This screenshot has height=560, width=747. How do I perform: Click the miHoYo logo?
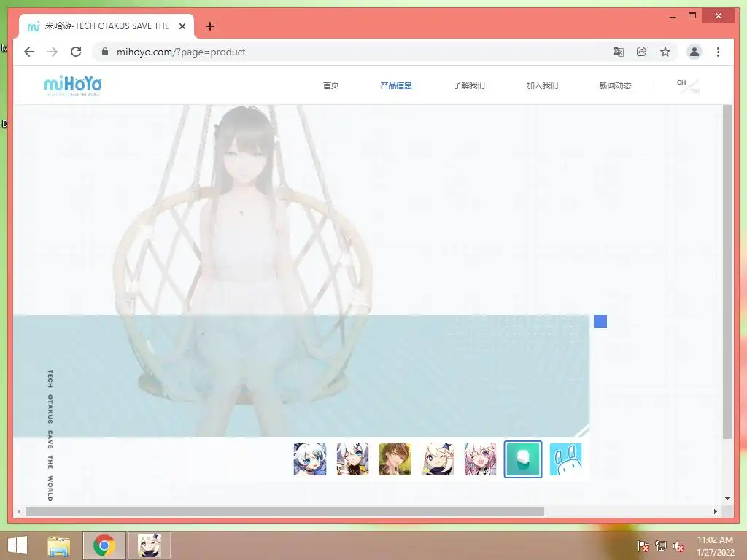pos(73,86)
